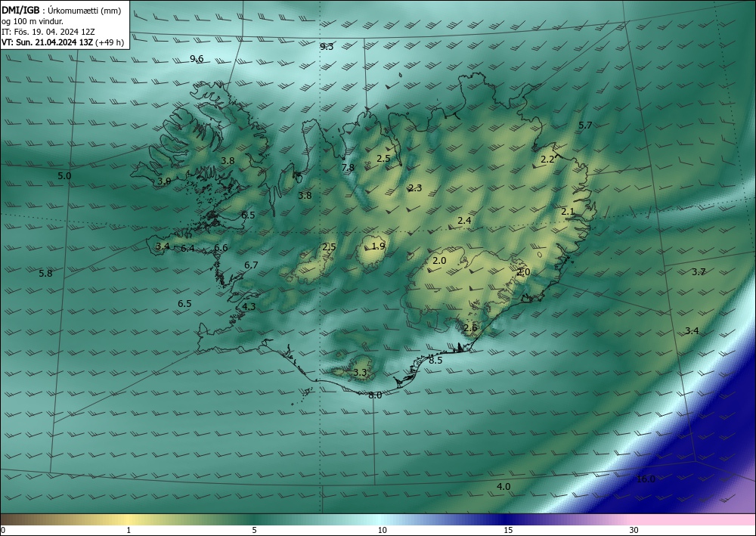Click the 1.9 value on Hofsjökull glacier
The image size is (756, 536).
[379, 246]
